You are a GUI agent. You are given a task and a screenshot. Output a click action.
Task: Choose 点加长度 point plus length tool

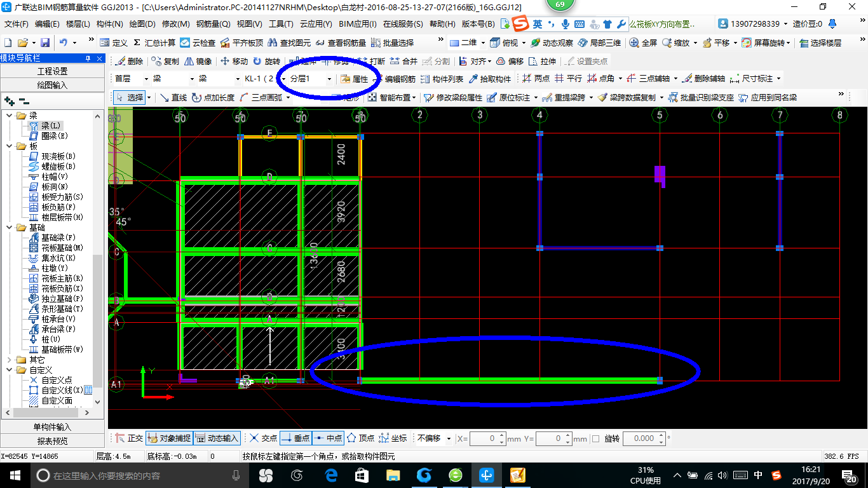point(213,98)
